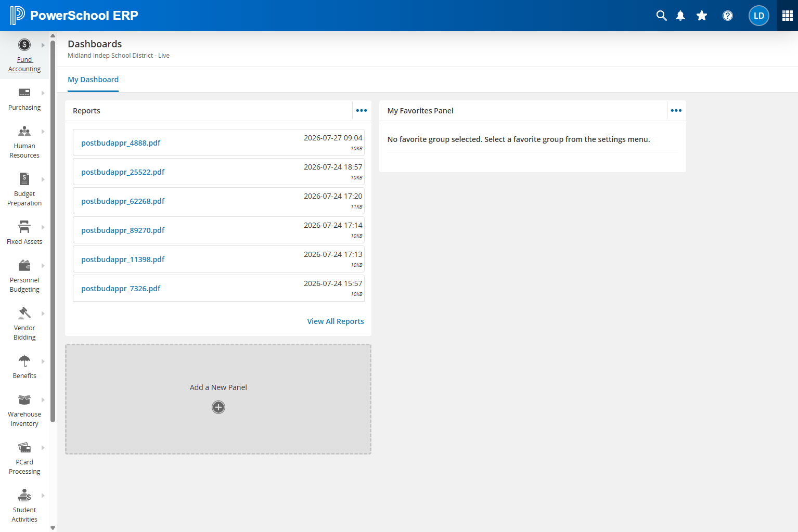Open the Fixed Assets module icon
Image resolution: width=798 pixels, height=532 pixels.
pyautogui.click(x=24, y=227)
